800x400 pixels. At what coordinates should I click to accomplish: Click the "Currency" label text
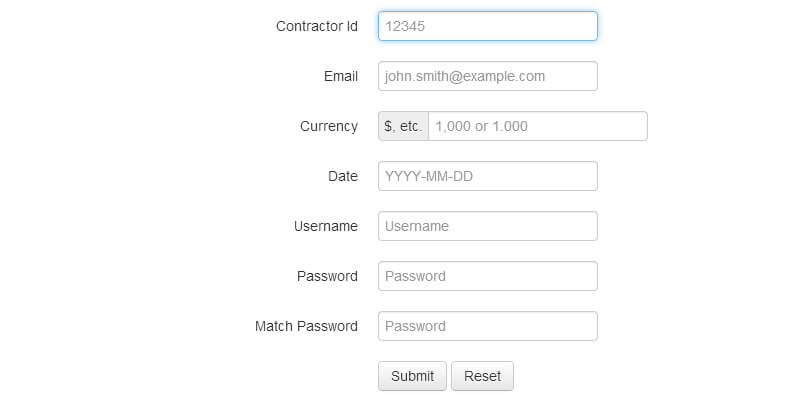click(328, 126)
